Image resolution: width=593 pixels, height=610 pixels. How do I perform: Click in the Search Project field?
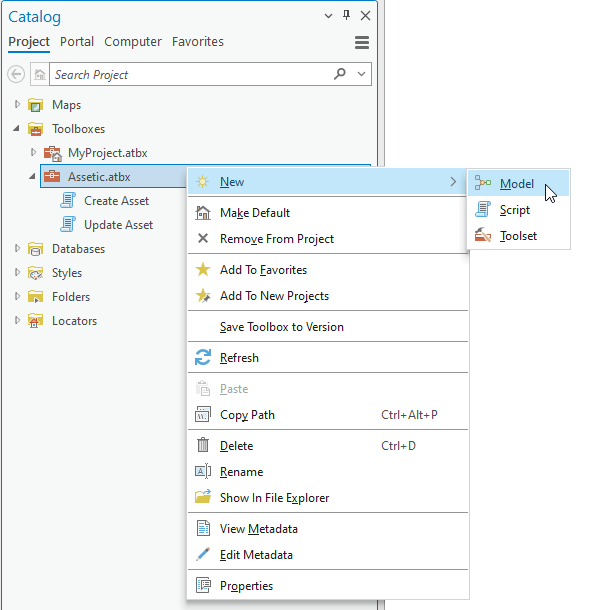(x=193, y=74)
